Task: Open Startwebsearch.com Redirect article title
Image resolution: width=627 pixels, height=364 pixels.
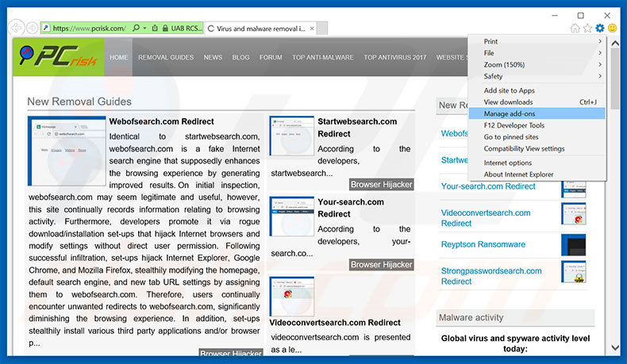Action: 357,128
